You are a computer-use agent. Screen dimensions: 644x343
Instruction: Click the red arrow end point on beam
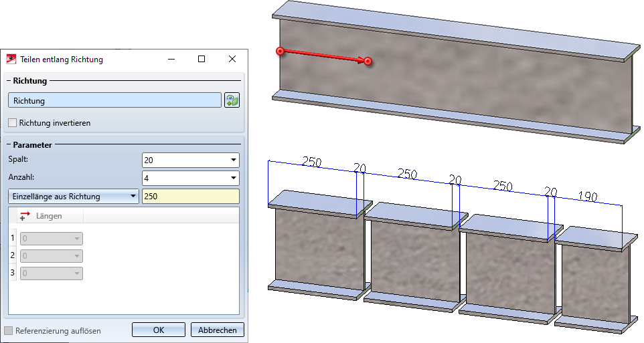coord(368,61)
